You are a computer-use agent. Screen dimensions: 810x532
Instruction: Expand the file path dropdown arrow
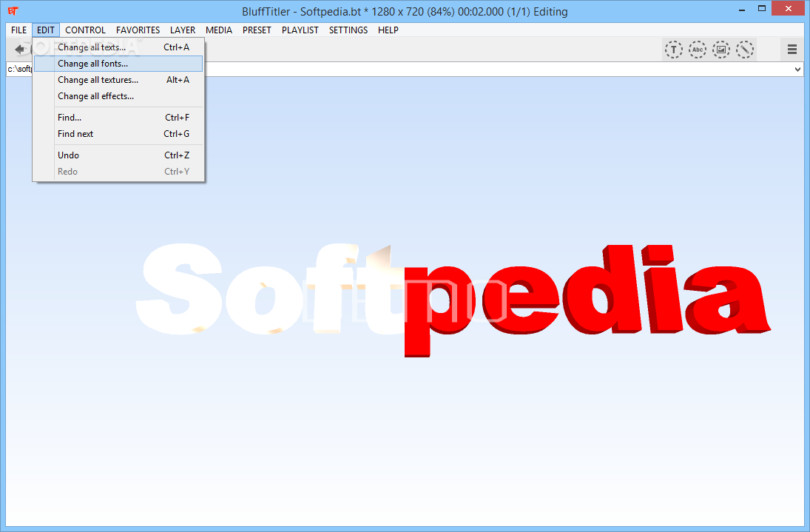pos(797,70)
